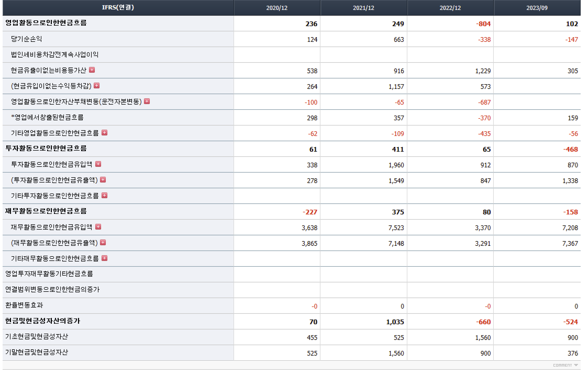588x376 pixels.
Task: Click the 재무활동으로인한현금흐름 row label
Action: click(46, 211)
